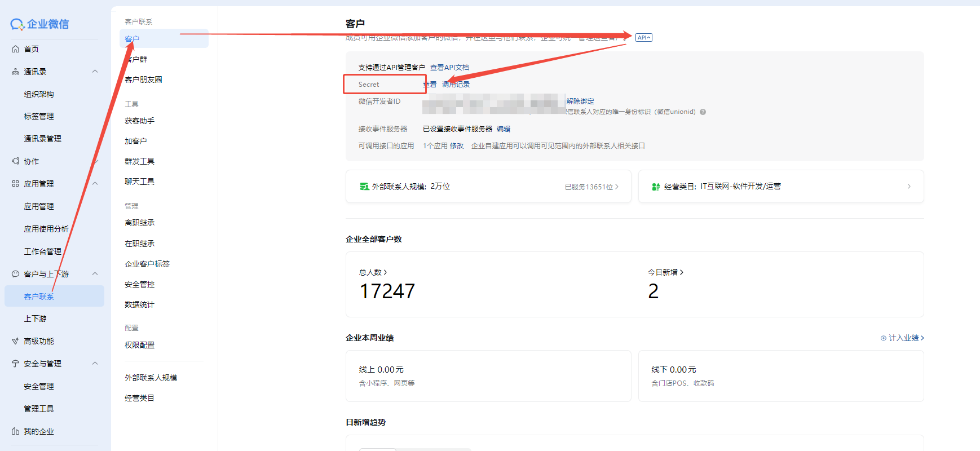
Task: Open 查看API文档 link
Action: [x=449, y=68]
